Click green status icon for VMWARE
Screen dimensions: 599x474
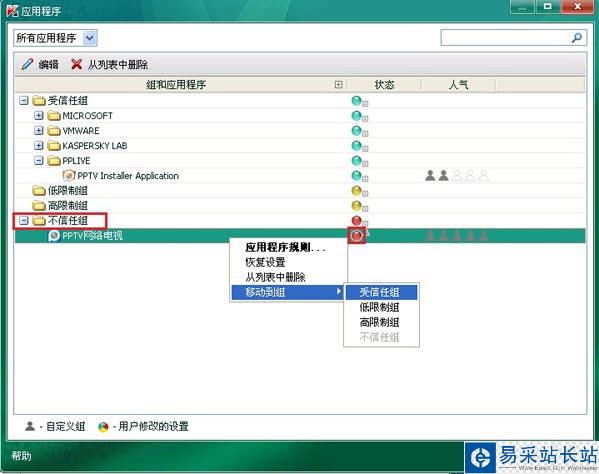(x=356, y=131)
